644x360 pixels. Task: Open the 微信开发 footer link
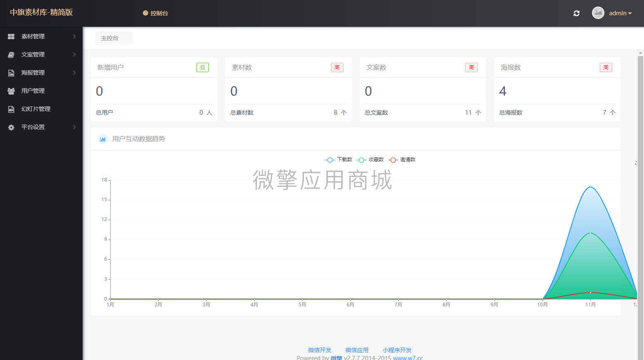click(x=320, y=350)
